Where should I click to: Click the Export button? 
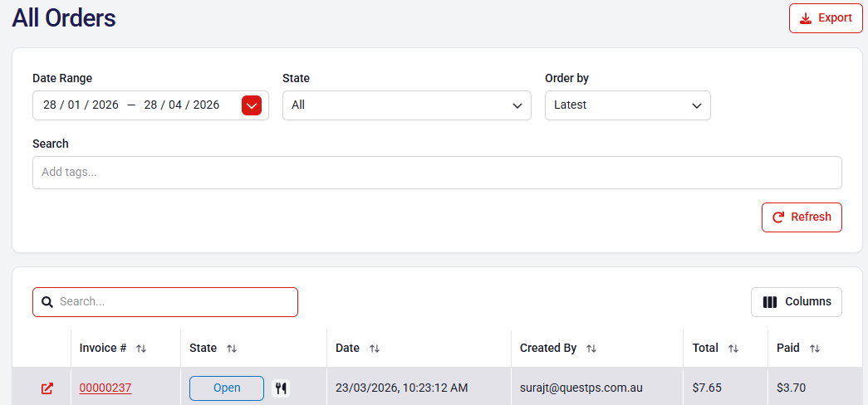tap(826, 18)
